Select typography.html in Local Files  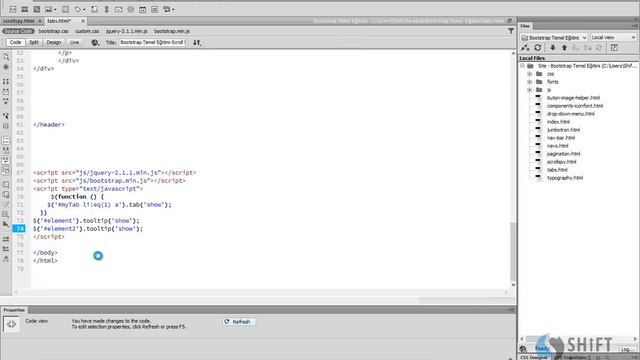pyautogui.click(x=565, y=178)
